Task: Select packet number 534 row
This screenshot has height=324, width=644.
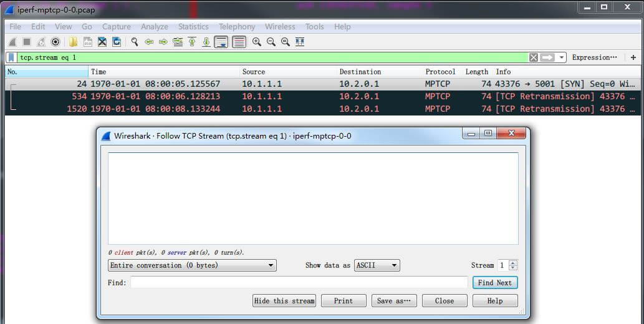Action: tap(249, 96)
